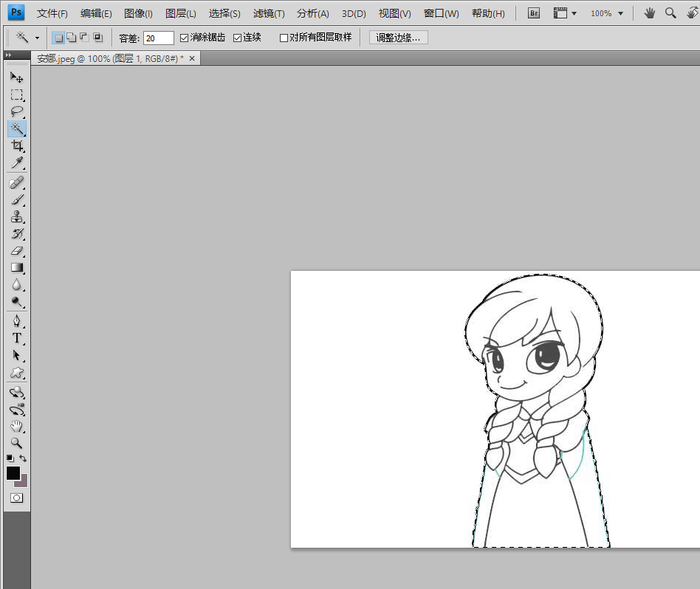Click the Hand tool in application bar
The height and width of the screenshot is (589, 700).
click(x=650, y=13)
